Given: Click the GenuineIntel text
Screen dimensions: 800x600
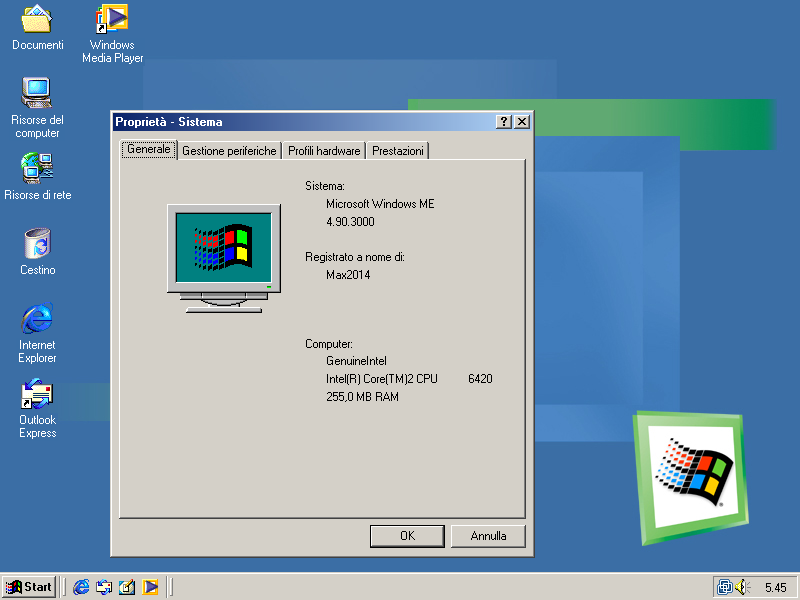Looking at the screenshot, I should pos(356,361).
